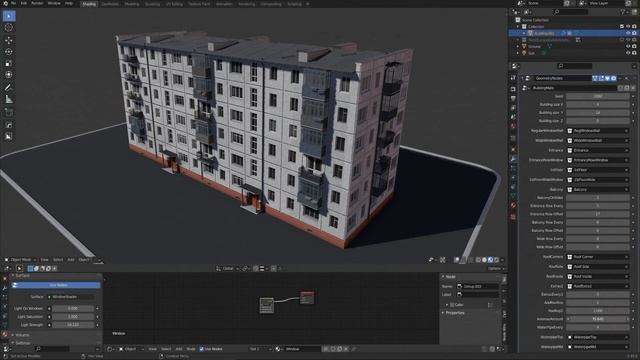Viewport: 640px width, 360px height.
Task: Select the Cursor tool
Action: point(9,28)
